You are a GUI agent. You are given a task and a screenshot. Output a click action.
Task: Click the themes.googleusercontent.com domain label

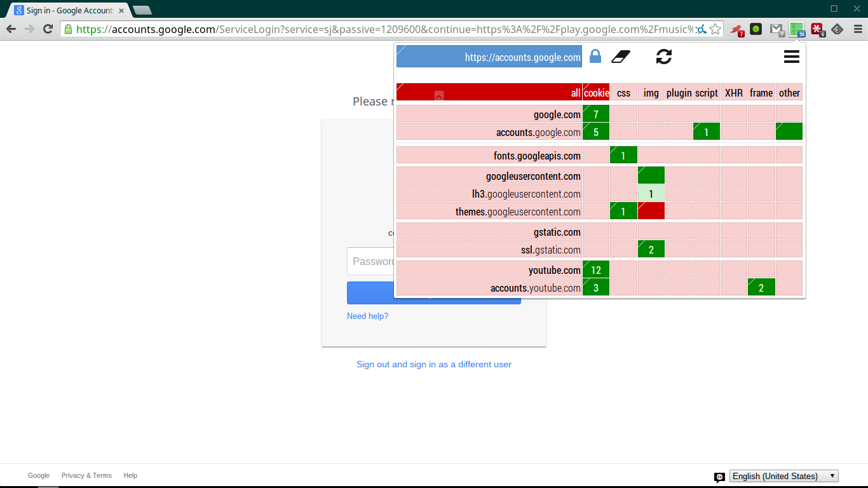coord(489,211)
